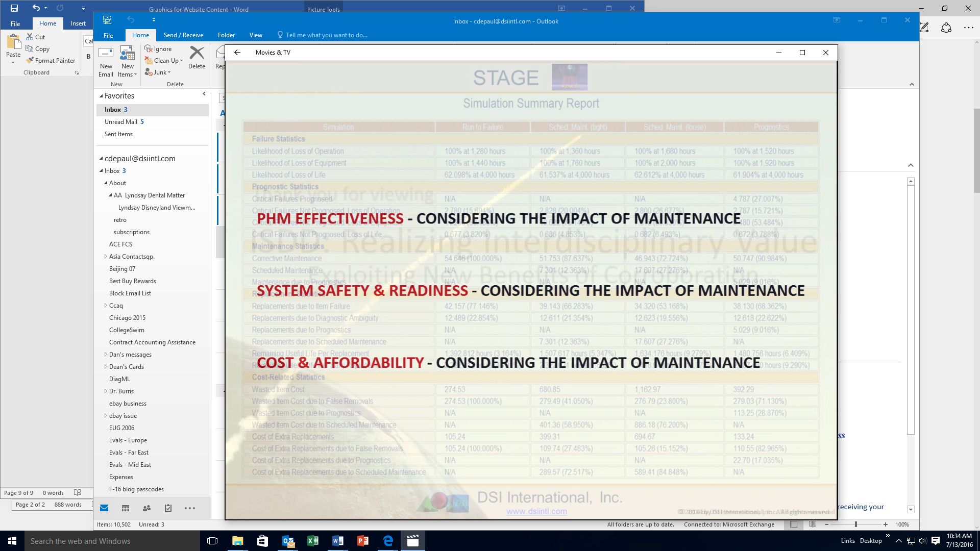Screen dimensions: 980x551
Task: Click the zoom slider in status bar
Action: [856, 524]
